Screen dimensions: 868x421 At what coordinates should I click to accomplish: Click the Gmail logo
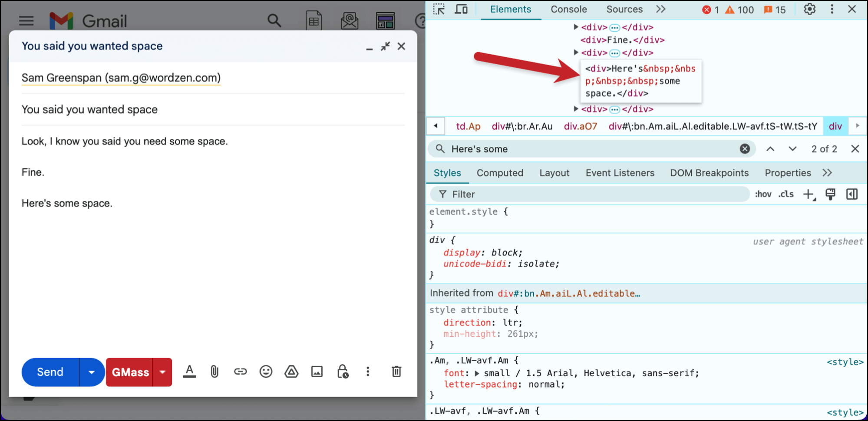(88, 20)
